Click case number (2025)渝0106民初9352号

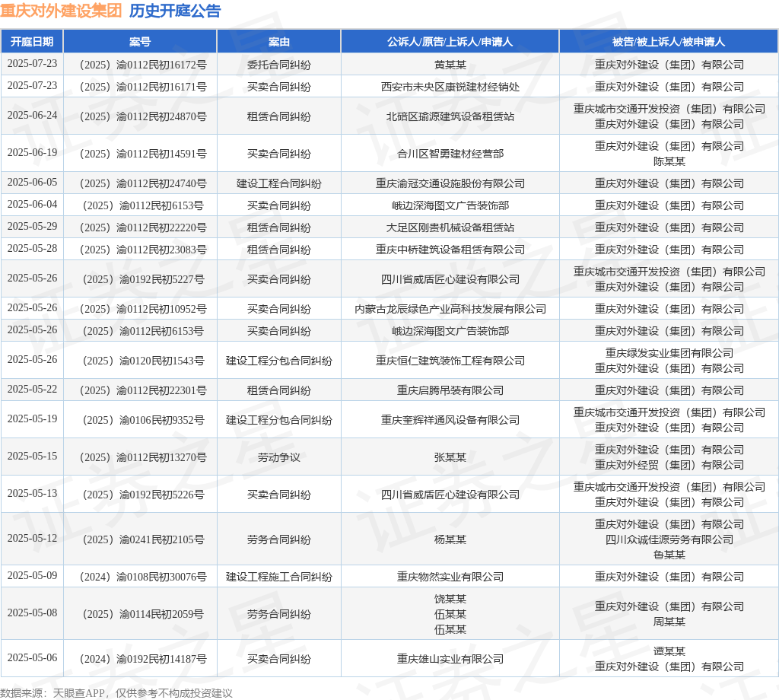(143, 420)
